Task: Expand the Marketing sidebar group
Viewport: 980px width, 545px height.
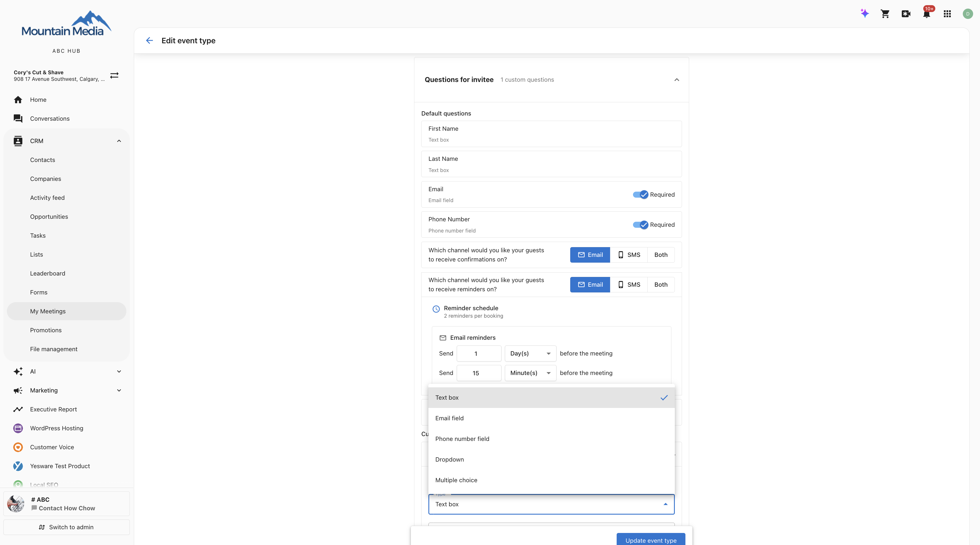Action: click(119, 390)
